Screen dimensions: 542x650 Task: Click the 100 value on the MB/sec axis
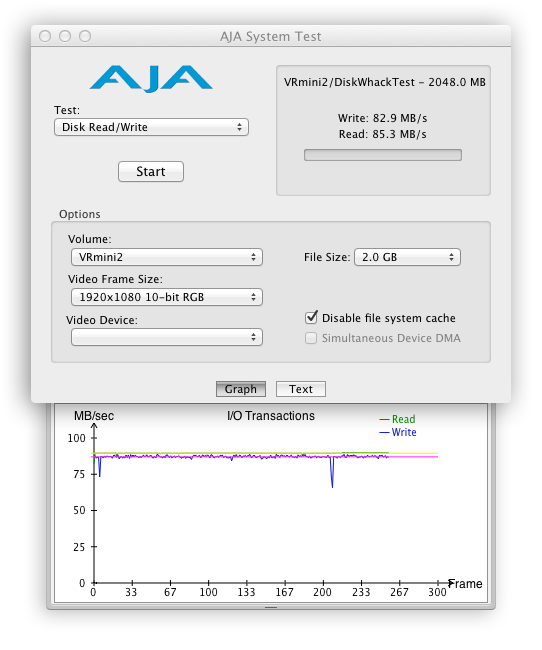tap(76, 438)
